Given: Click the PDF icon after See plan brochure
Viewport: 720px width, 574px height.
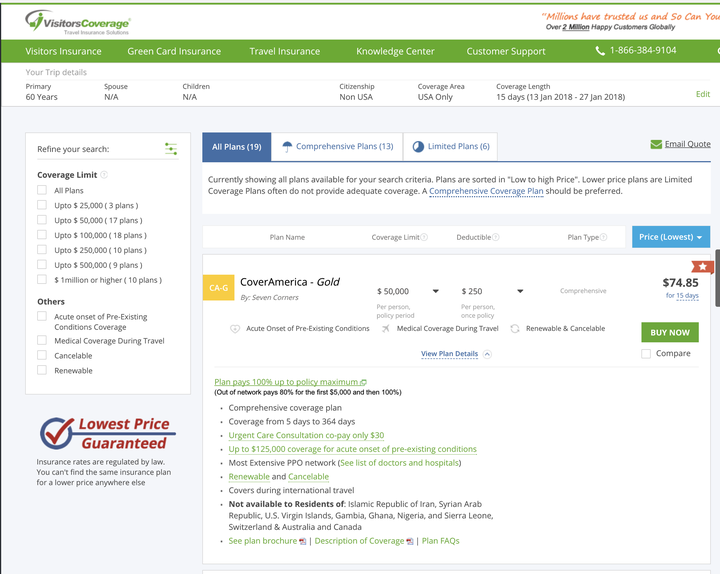Looking at the screenshot, I should [302, 541].
